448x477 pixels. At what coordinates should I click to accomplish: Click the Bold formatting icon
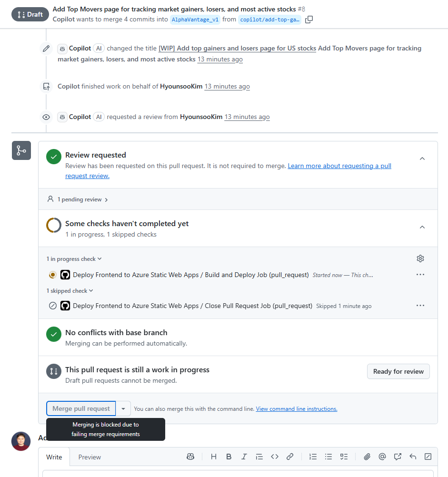(229, 457)
